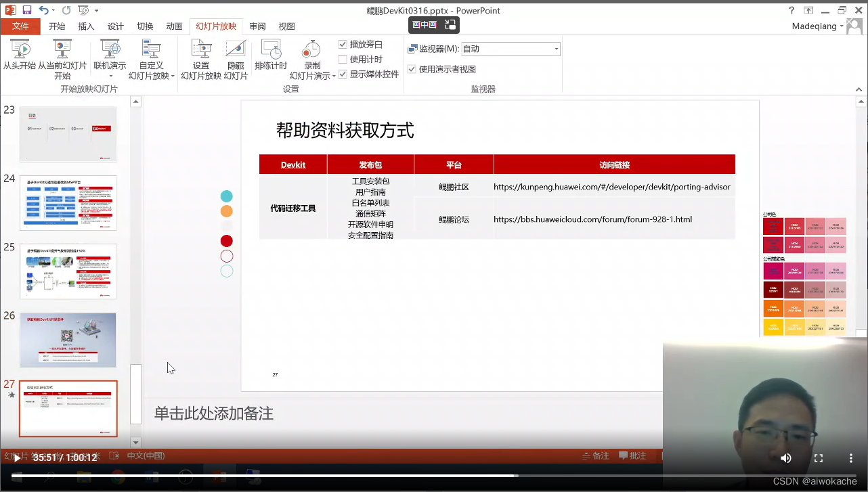The image size is (868, 492).
Task: Start 排练计时 rehearse timings
Action: point(271,55)
